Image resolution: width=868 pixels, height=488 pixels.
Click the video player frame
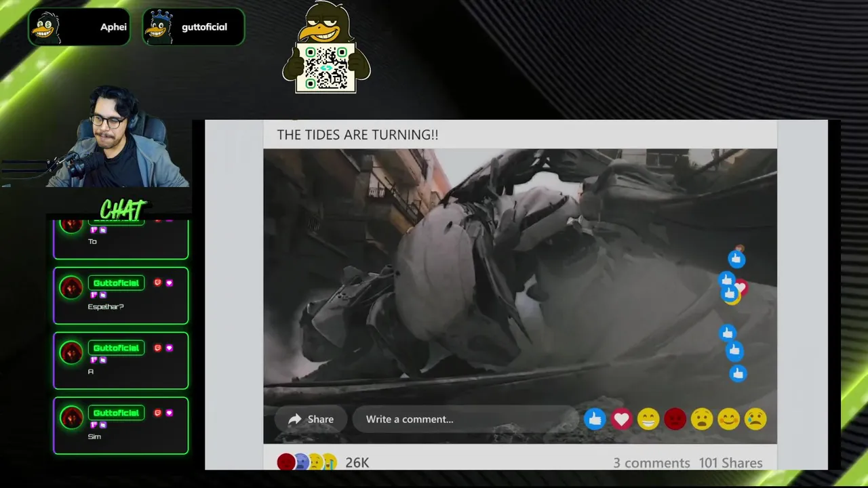coord(520,296)
